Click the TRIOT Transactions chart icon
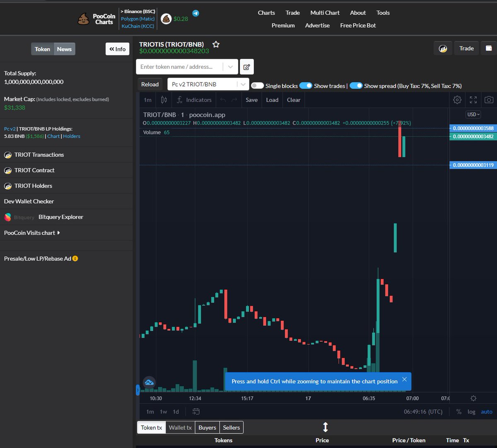The width and height of the screenshot is (497, 448). (7, 155)
